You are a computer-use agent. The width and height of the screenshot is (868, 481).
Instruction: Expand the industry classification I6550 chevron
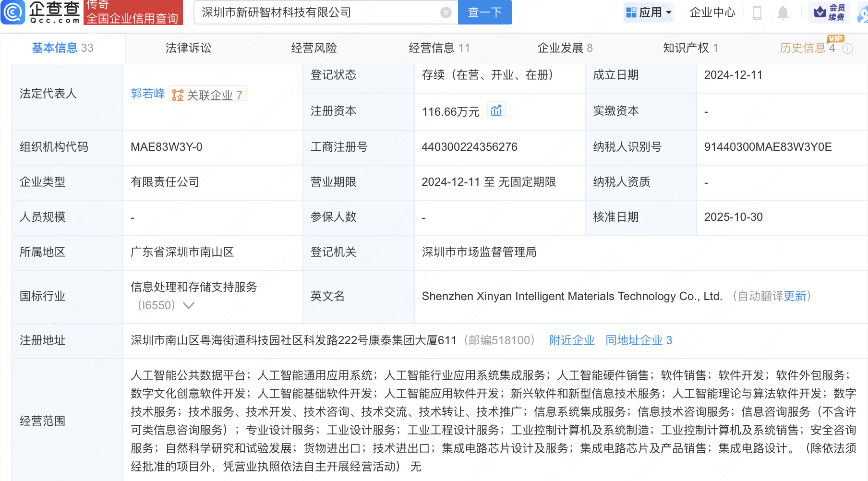click(189, 305)
